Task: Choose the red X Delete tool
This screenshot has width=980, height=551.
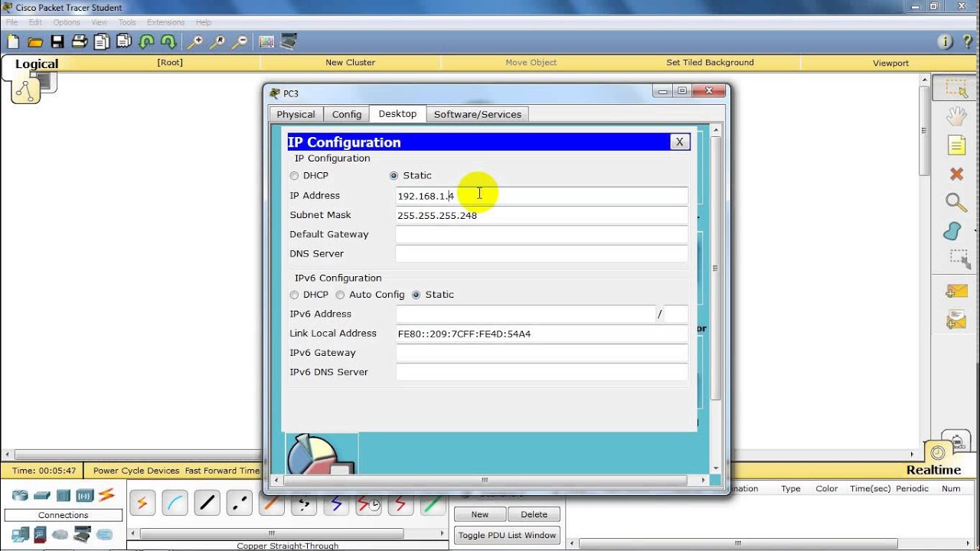Action: tap(956, 174)
